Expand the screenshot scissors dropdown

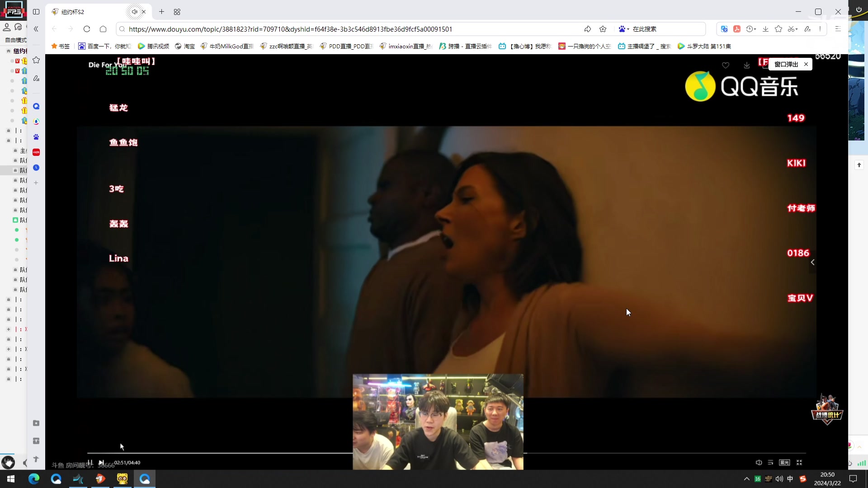coord(793,29)
